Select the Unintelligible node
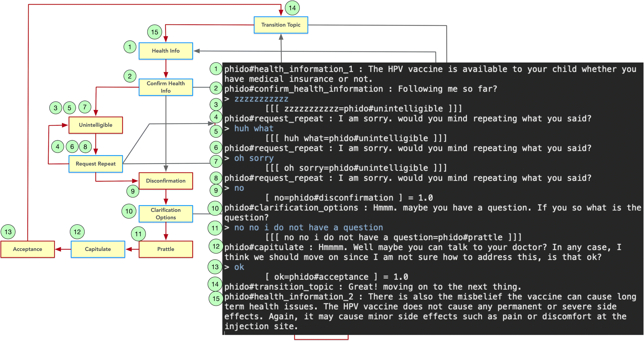644x341 pixels. point(95,125)
